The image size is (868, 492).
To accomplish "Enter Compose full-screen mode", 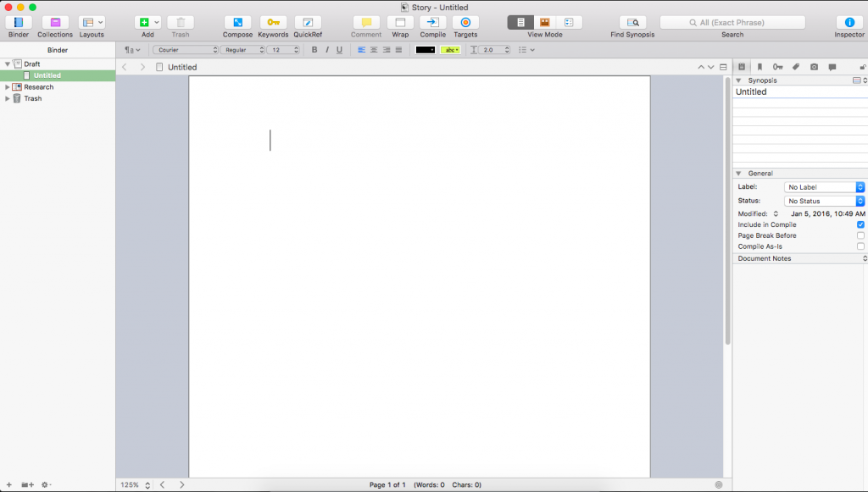I will tap(237, 23).
